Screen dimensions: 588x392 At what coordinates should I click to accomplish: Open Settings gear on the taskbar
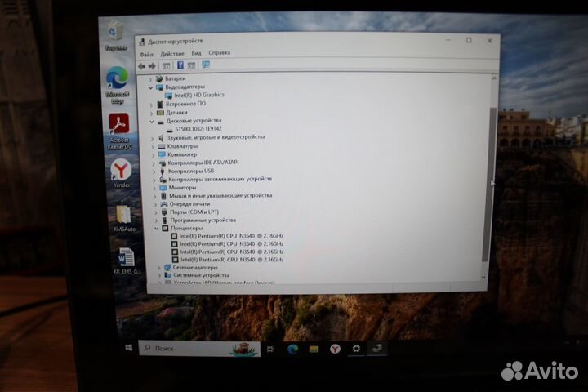click(356, 349)
